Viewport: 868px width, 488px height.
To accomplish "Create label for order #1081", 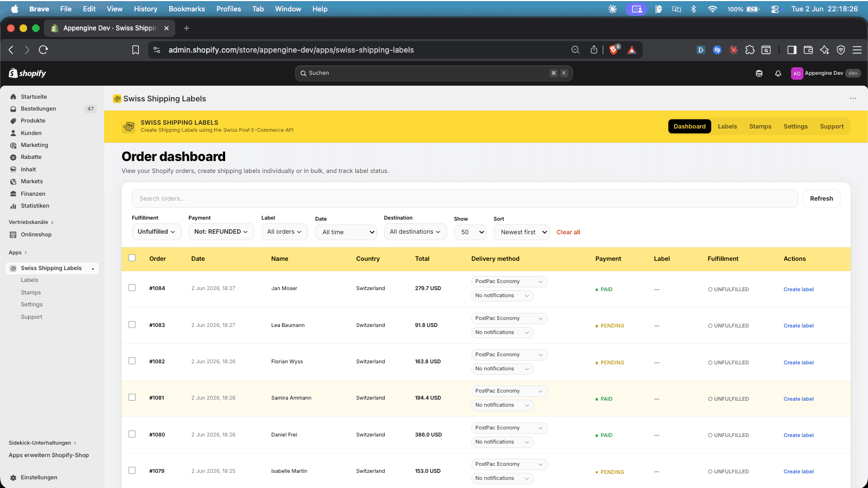I will pos(799,399).
